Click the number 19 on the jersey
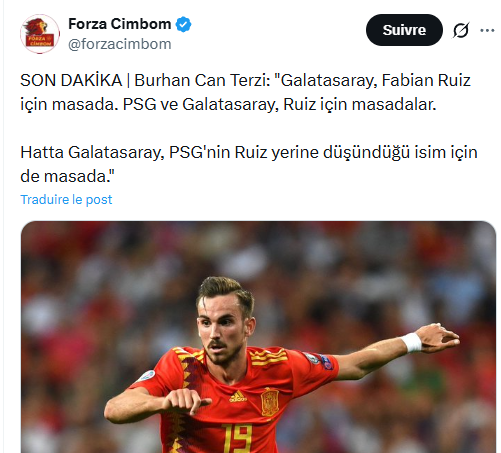 coord(237,439)
